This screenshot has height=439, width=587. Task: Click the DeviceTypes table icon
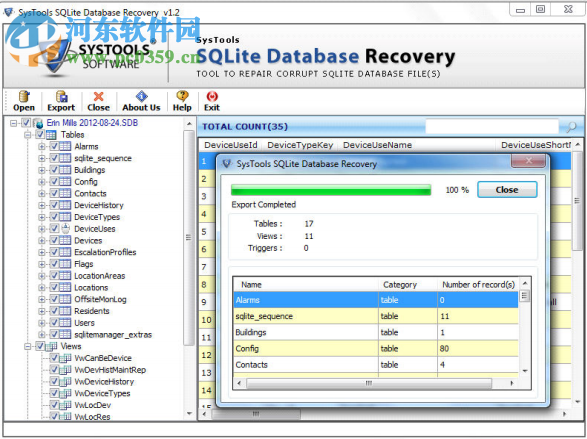pos(65,217)
